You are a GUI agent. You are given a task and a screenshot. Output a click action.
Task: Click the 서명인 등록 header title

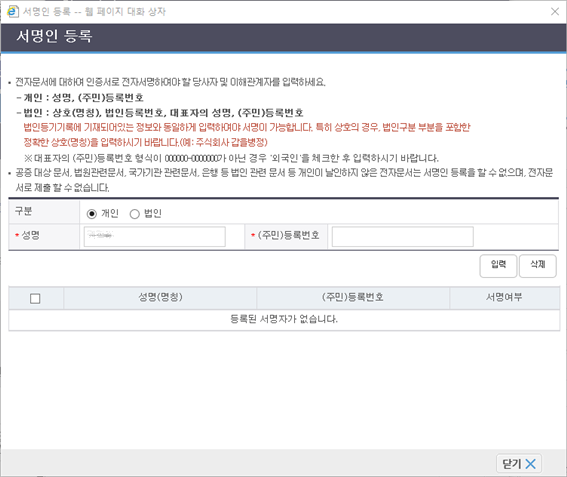[x=54, y=36]
